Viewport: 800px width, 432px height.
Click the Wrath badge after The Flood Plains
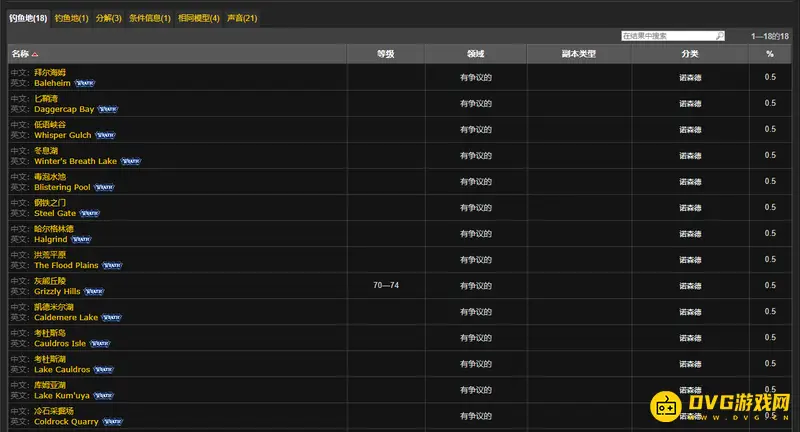[112, 265]
